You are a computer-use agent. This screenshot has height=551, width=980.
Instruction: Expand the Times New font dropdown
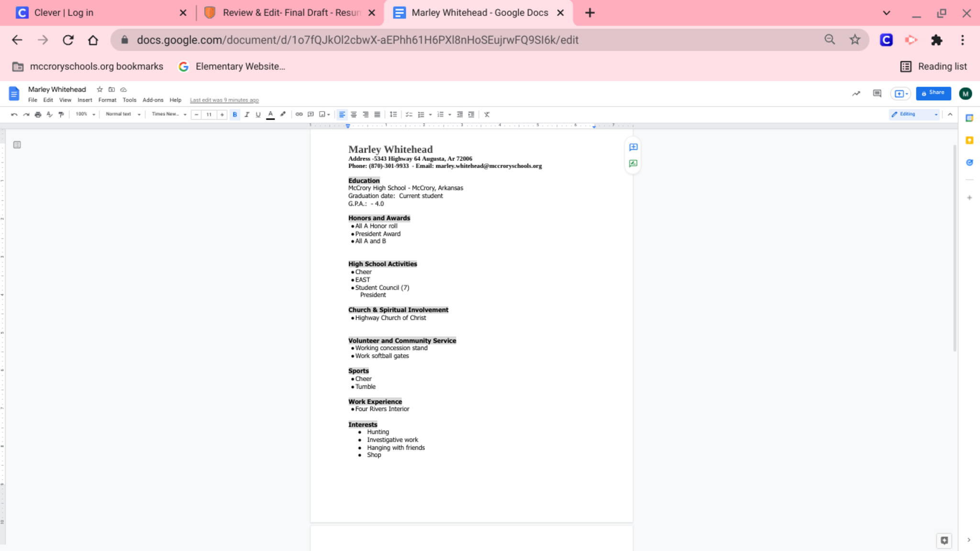pos(168,114)
